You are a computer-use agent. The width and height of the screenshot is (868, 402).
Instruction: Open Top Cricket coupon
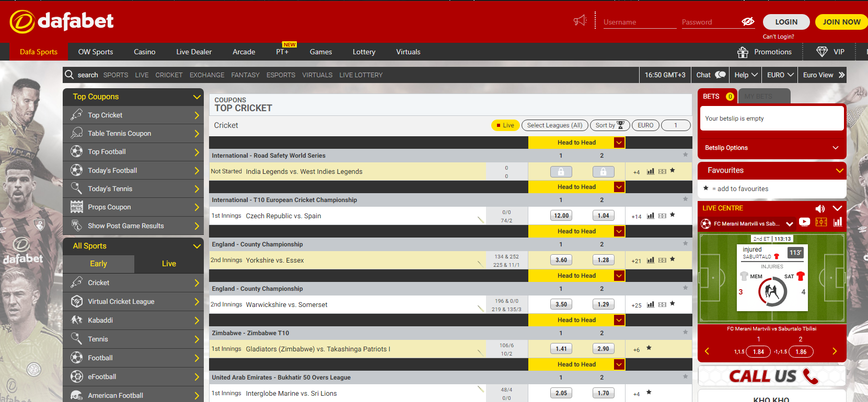click(x=133, y=115)
